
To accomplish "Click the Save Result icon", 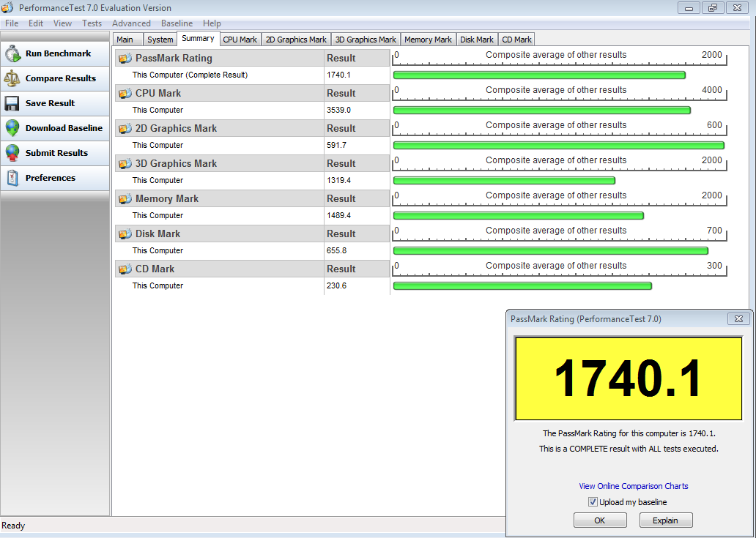I will click(13, 103).
